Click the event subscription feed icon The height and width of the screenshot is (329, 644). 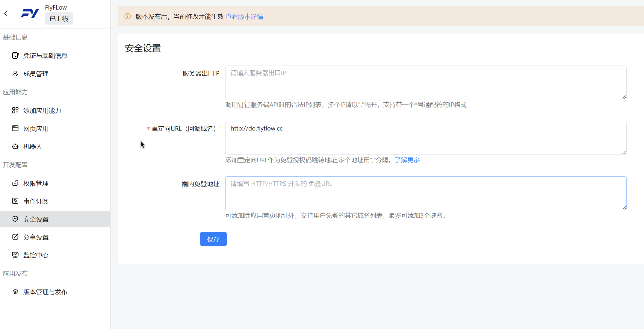[15, 201]
